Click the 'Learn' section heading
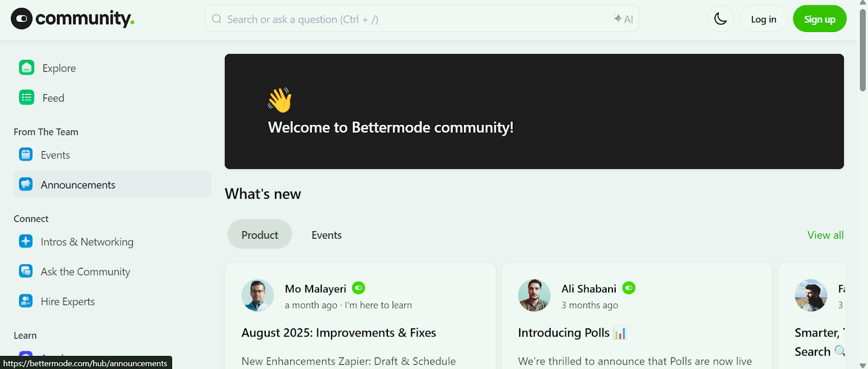 25,335
